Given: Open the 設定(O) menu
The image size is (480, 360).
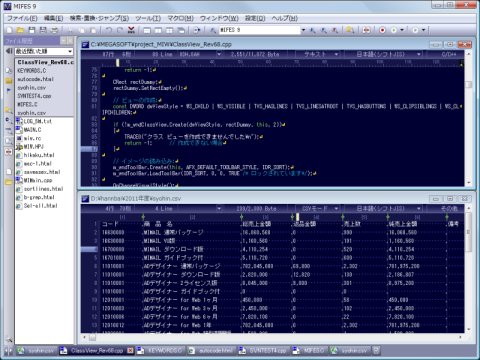Looking at the screenshot, I should pyautogui.click(x=255, y=18).
